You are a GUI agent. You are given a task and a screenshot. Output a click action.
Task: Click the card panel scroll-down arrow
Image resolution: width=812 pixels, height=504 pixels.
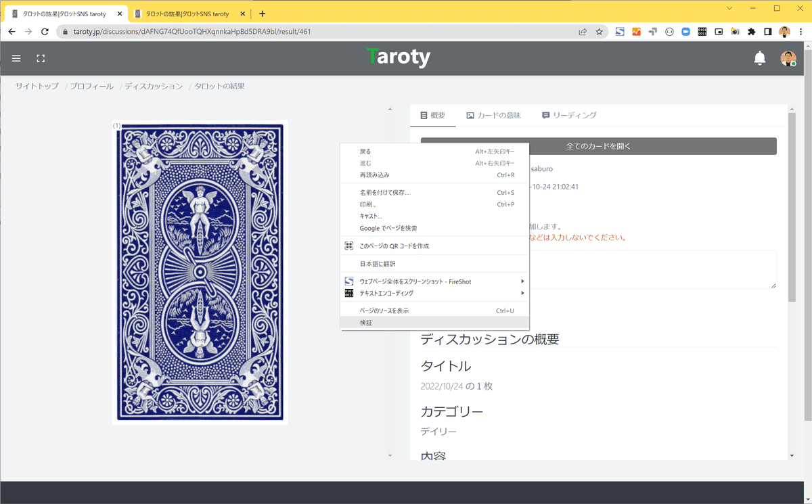[x=390, y=456]
